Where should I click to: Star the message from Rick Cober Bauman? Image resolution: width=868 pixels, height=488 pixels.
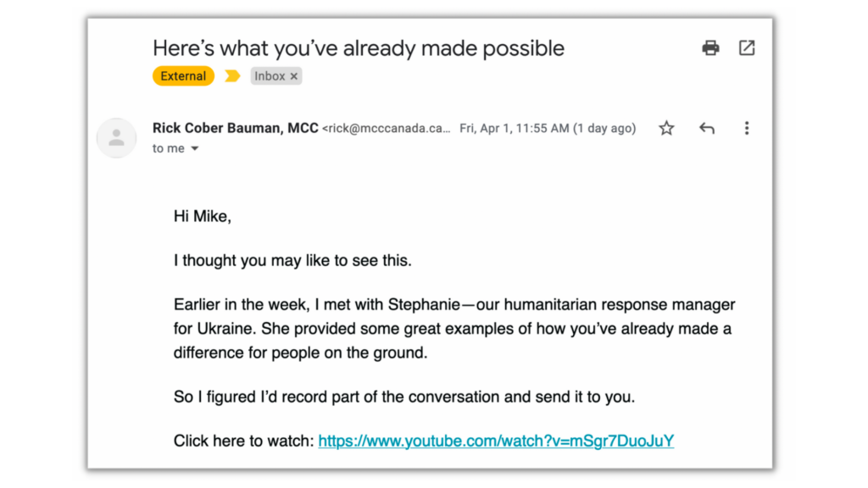click(666, 129)
